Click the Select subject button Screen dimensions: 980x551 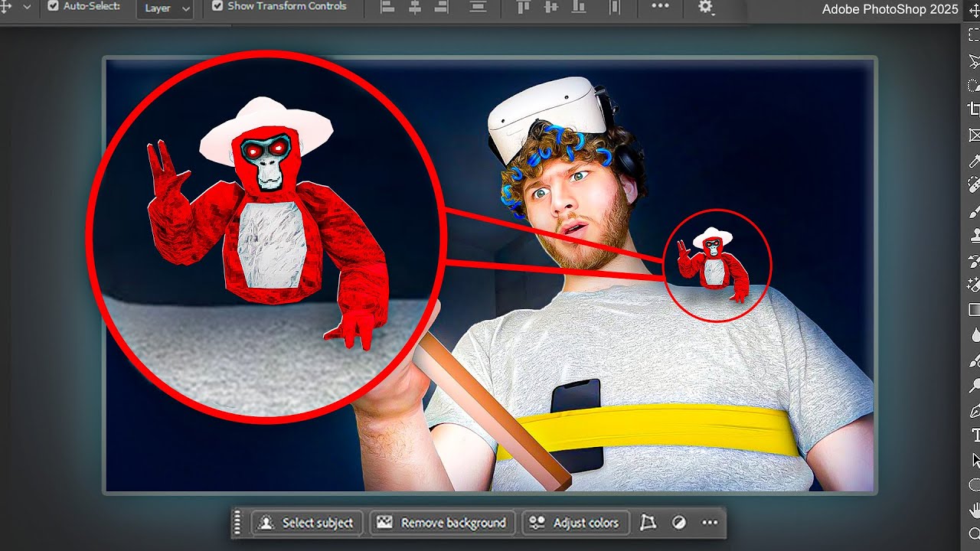pos(308,523)
